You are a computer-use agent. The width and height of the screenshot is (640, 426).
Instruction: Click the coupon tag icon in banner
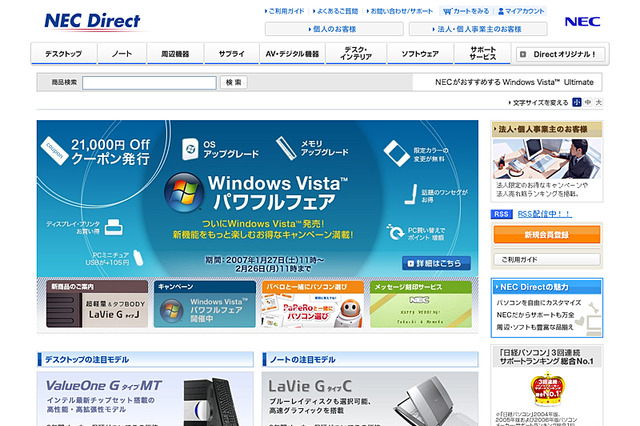click(54, 151)
